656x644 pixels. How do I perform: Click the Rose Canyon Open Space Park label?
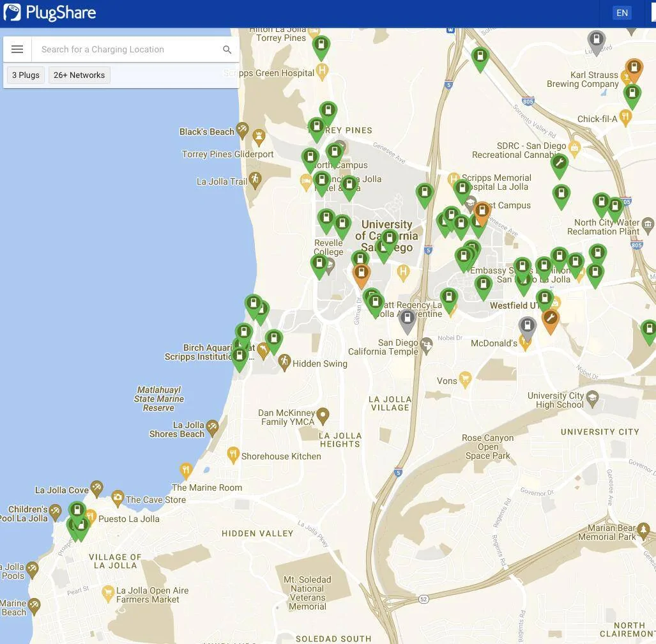coord(488,447)
